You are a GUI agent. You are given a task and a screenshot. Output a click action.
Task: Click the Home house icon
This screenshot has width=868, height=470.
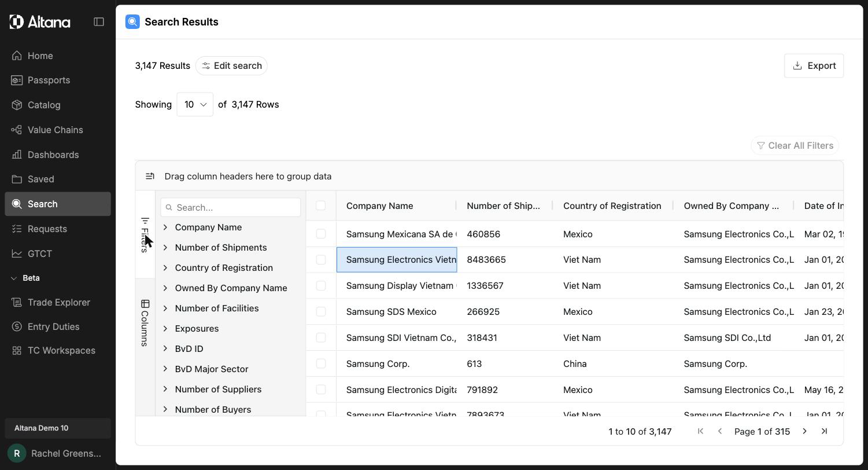17,56
